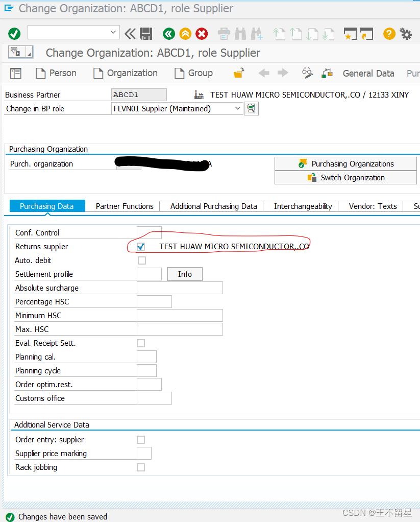Open BP role value help with magnifier icon
Image resolution: width=420 pixels, height=522 pixels.
tap(251, 108)
